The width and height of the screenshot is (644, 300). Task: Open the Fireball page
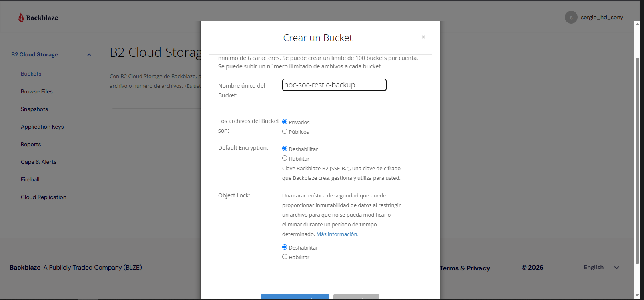[x=30, y=179]
